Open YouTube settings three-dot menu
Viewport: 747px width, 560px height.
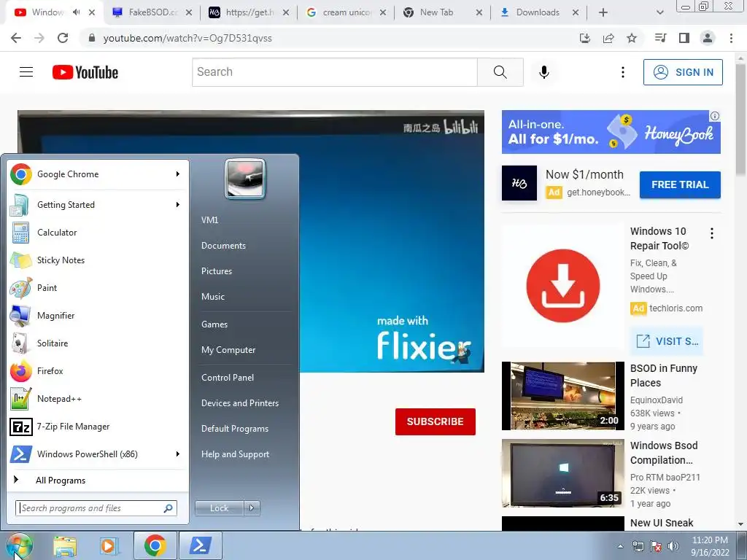(623, 72)
